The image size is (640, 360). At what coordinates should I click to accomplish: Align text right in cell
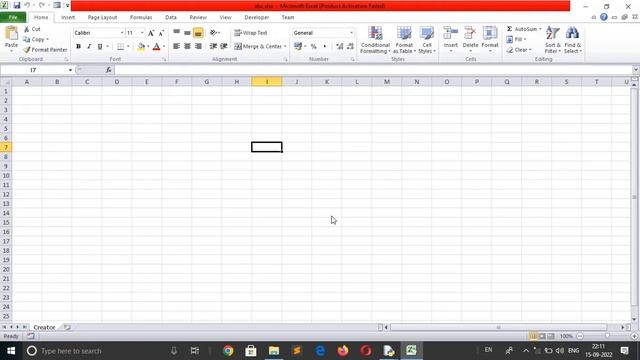198,47
